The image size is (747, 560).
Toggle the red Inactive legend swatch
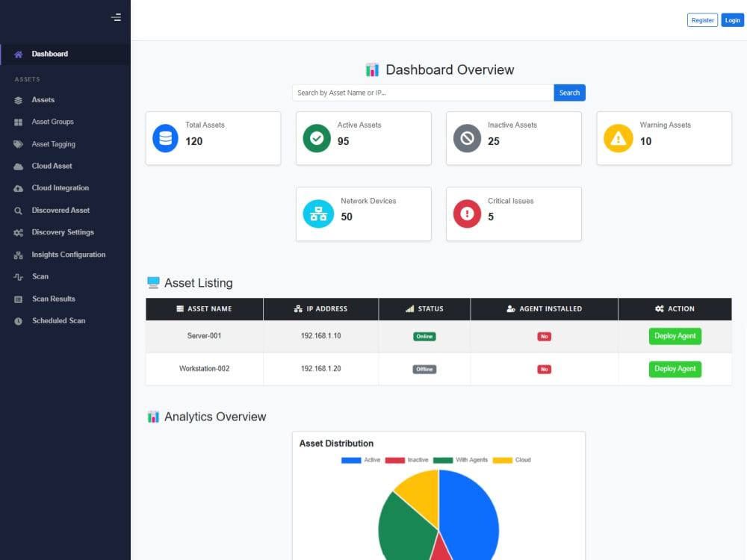tap(395, 461)
